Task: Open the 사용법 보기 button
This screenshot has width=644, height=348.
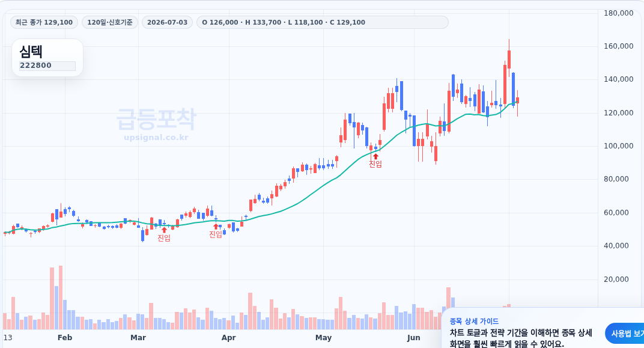Action: [x=624, y=334]
